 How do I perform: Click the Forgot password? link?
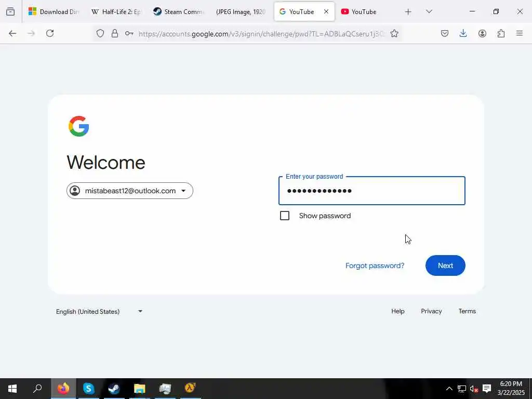375,265
